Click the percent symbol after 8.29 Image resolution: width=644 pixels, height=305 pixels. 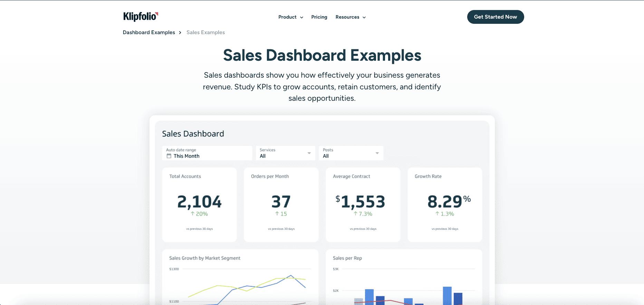pyautogui.click(x=467, y=199)
